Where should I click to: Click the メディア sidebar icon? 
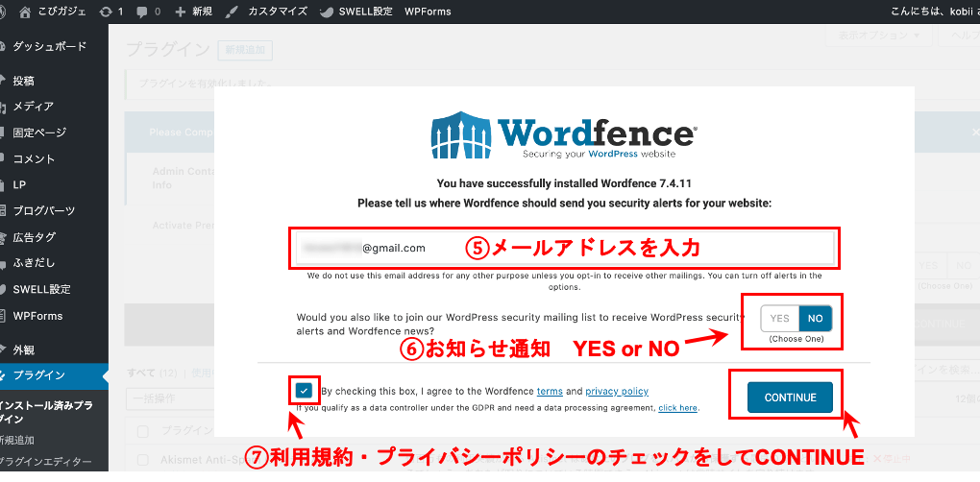[x=3, y=107]
